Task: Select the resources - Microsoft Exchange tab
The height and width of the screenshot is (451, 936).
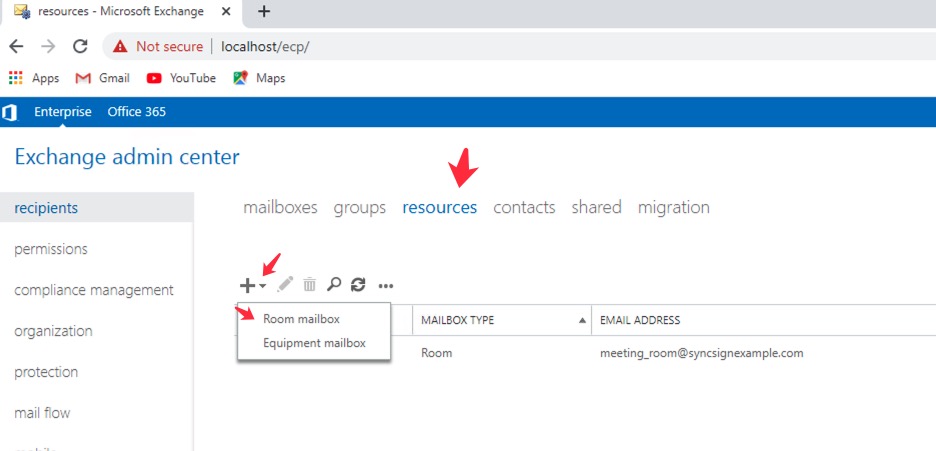Action: click(x=119, y=12)
